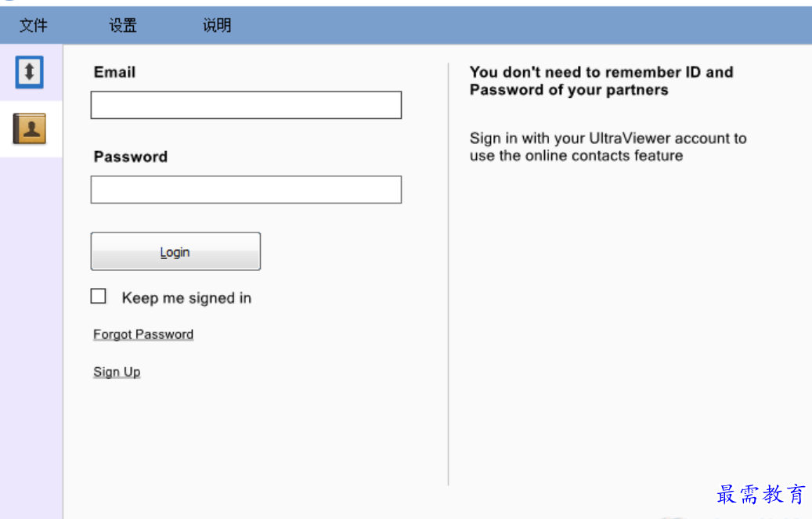
Task: Open the remote control arrows tab icon
Action: pyautogui.click(x=30, y=73)
